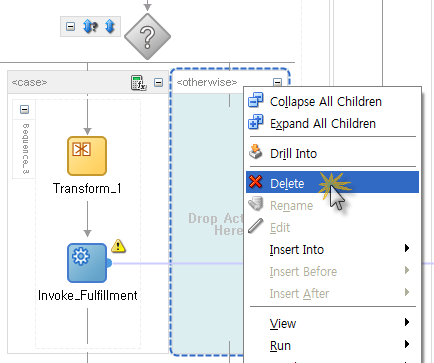Collapse the switch using its minus button
Viewport: 434px width, 363px height.
coord(70,26)
